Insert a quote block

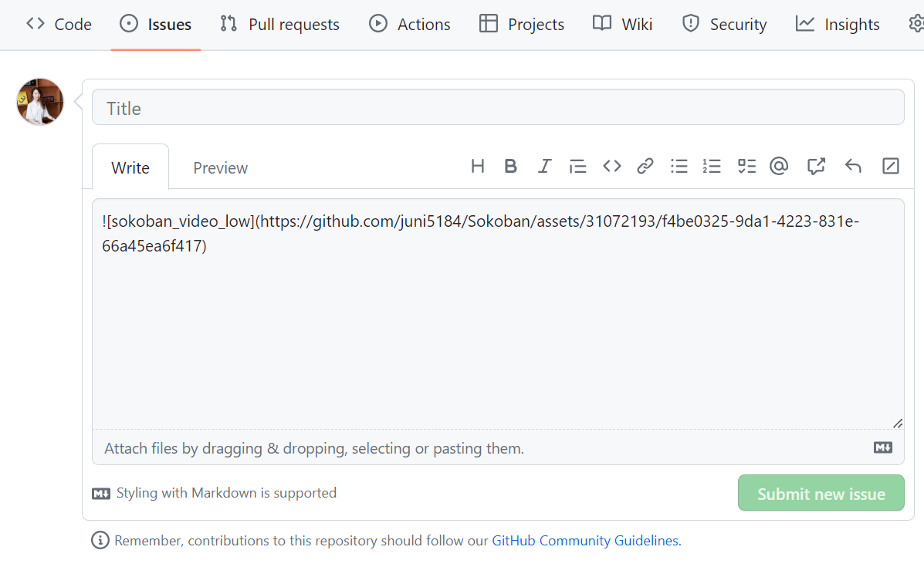577,167
